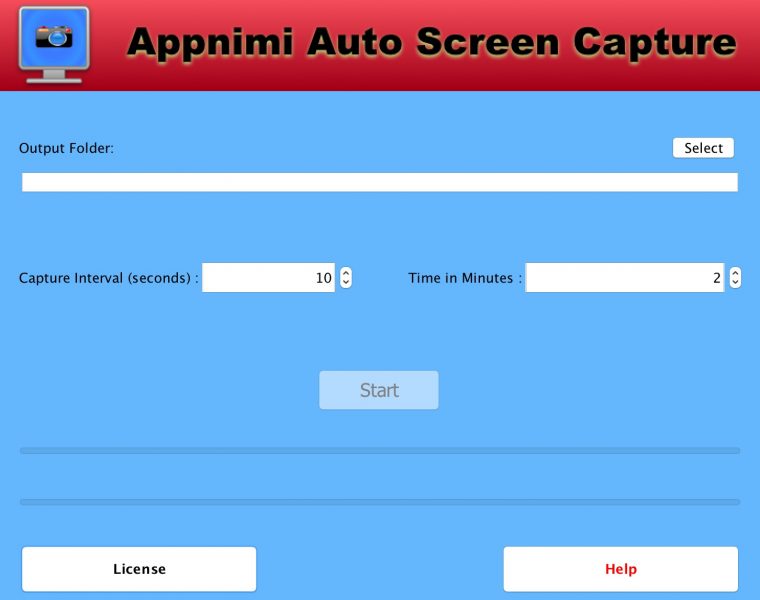Decrease Capture Interval with down arrow
Viewport: 760px width, 600px height.
tap(346, 283)
